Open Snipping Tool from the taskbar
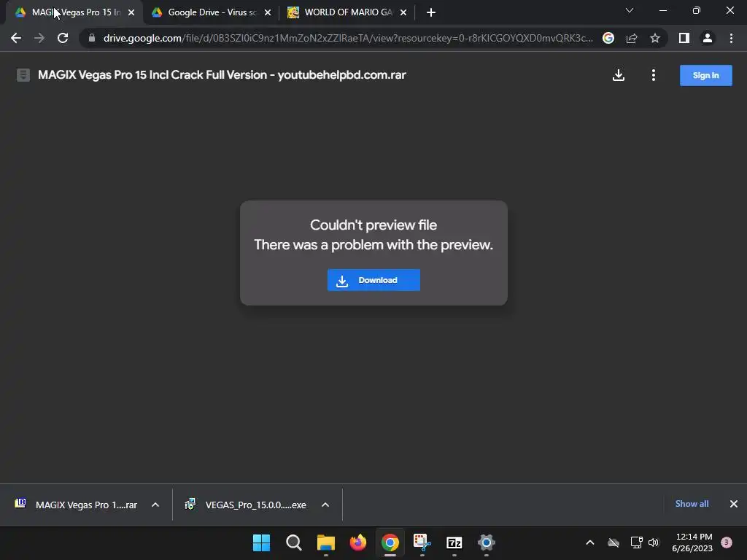 [422, 542]
